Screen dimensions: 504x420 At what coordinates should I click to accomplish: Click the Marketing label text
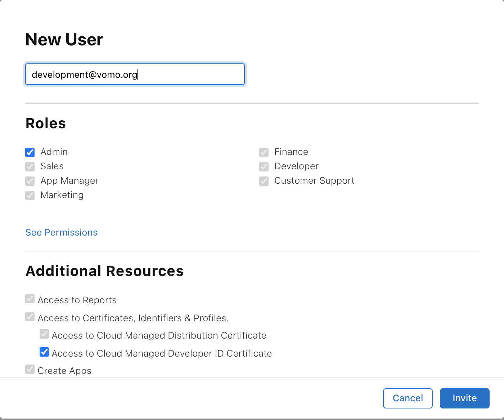point(62,195)
